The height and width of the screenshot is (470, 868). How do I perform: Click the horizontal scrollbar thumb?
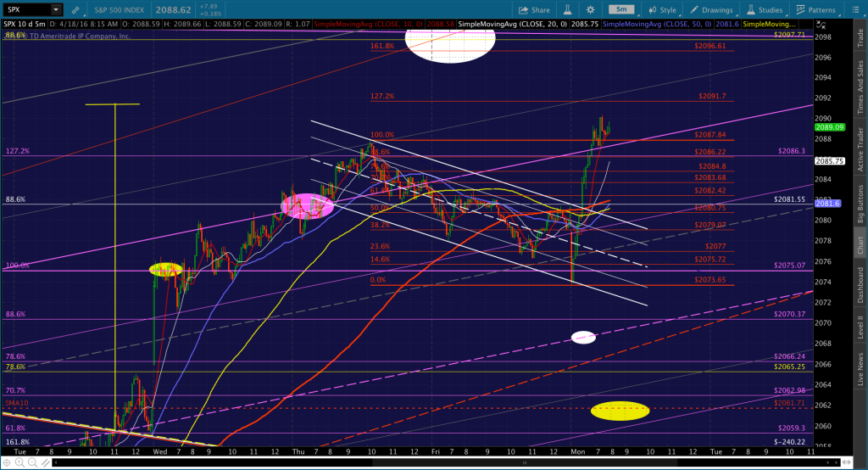pos(523,462)
